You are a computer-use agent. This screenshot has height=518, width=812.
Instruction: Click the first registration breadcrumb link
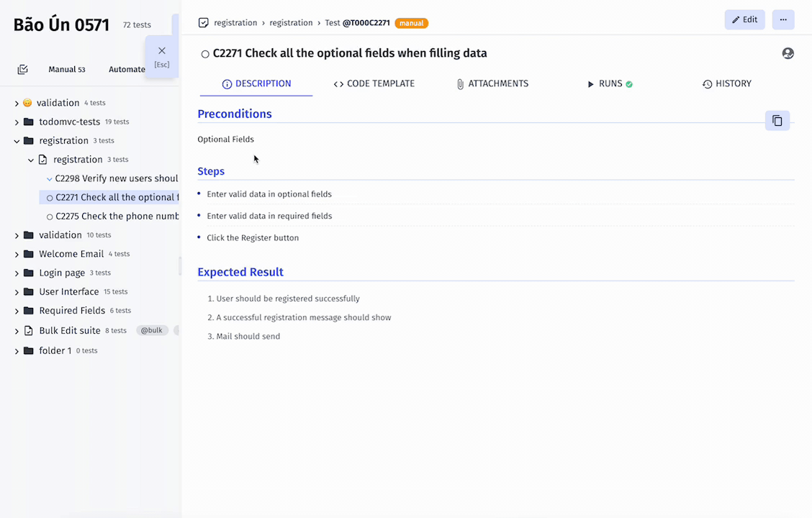pyautogui.click(x=235, y=23)
